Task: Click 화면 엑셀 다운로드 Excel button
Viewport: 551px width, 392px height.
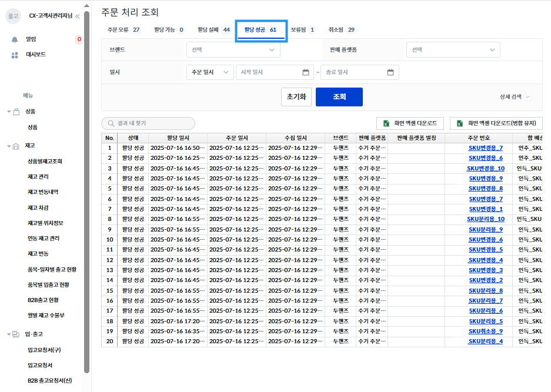Action: pos(410,123)
